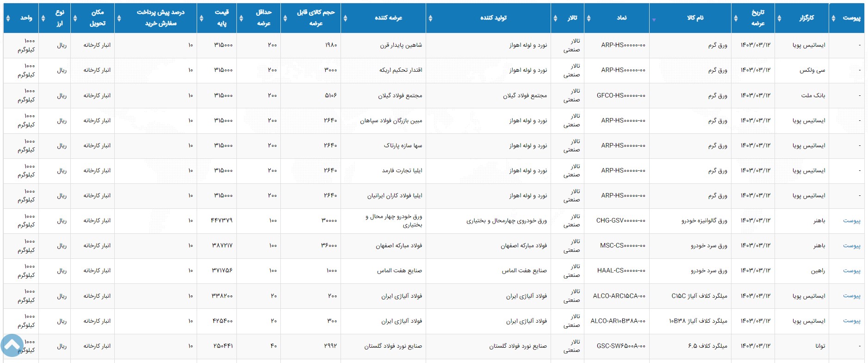868x363 pixels.
Task: Click base price ۳۸۷۲۱۷
Action: 222,245
